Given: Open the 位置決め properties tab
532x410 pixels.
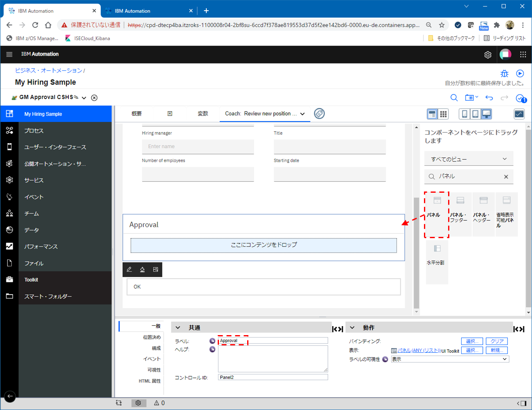Looking at the screenshot, I should (x=152, y=337).
